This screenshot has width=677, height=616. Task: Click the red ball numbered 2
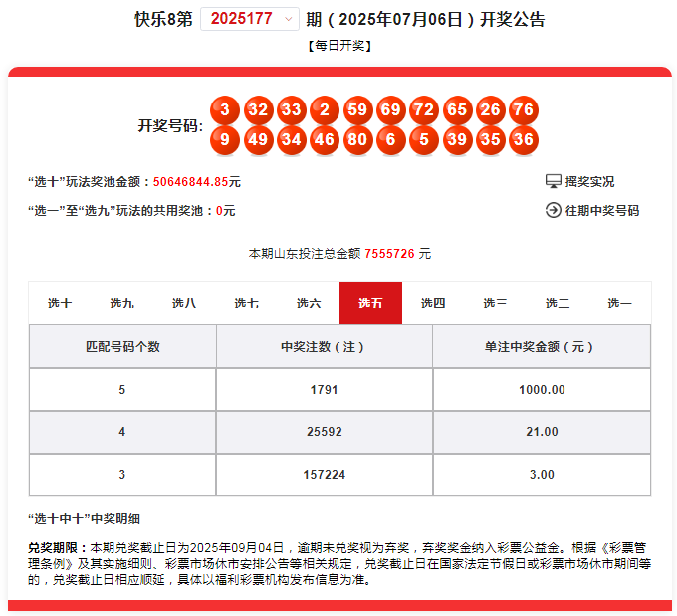[325, 110]
